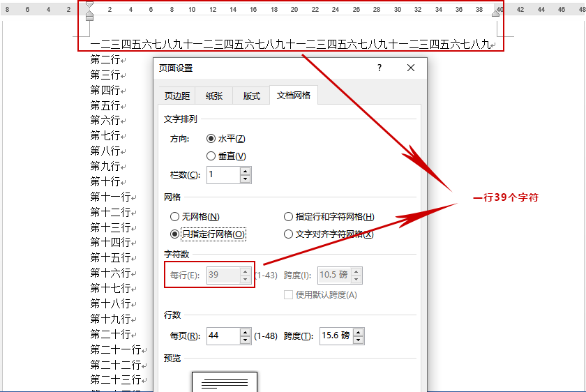The image size is (586, 392).
Task: Choose the 无网格(N) option
Action: click(195, 217)
